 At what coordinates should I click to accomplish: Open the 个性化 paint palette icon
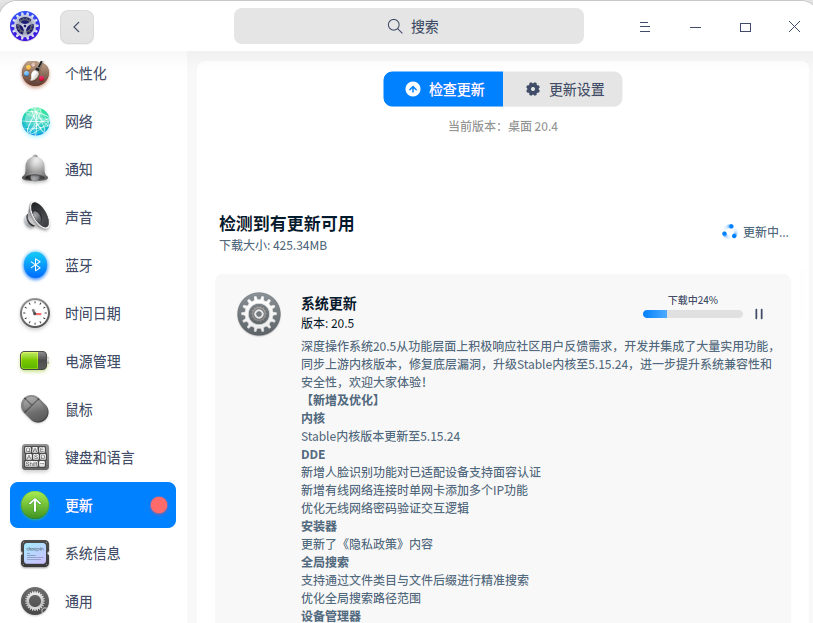click(35, 73)
